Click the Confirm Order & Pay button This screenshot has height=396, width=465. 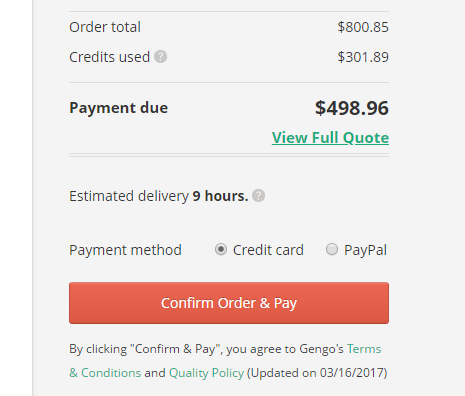point(229,303)
